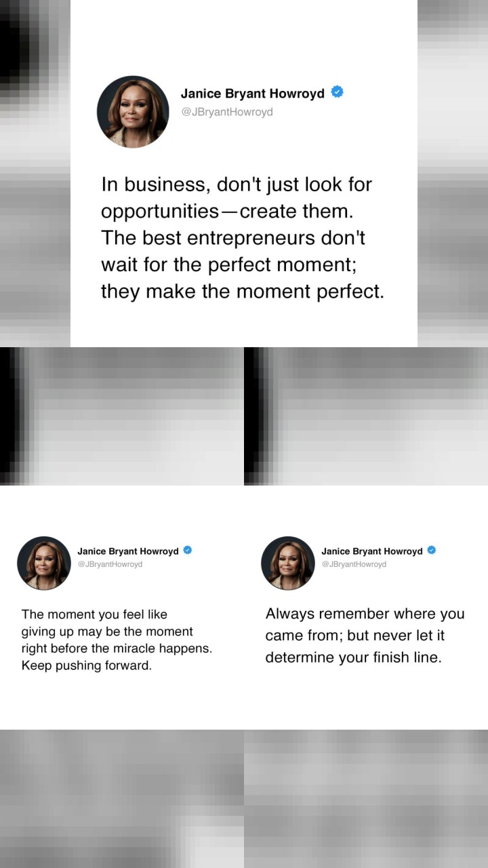Open blurred image left of the top tweet

click(x=35, y=174)
